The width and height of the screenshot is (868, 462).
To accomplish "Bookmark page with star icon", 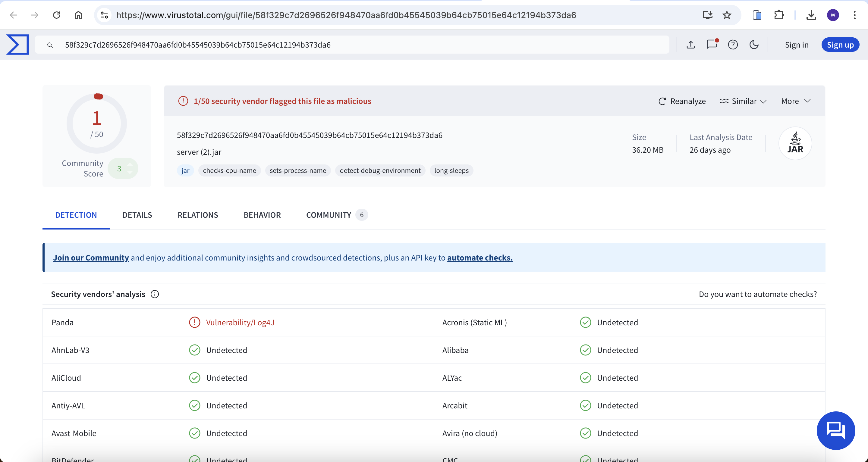I will (x=727, y=15).
